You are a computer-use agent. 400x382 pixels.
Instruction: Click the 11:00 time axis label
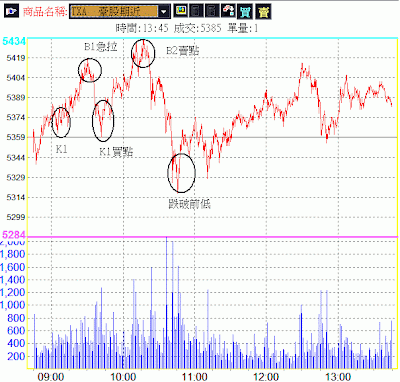tap(195, 377)
